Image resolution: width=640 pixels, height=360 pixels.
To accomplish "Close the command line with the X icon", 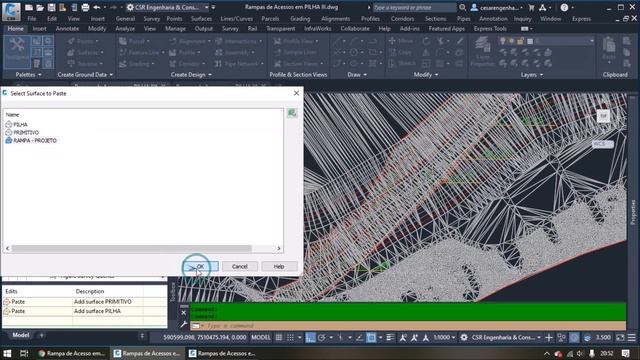I will pyautogui.click(x=184, y=313).
